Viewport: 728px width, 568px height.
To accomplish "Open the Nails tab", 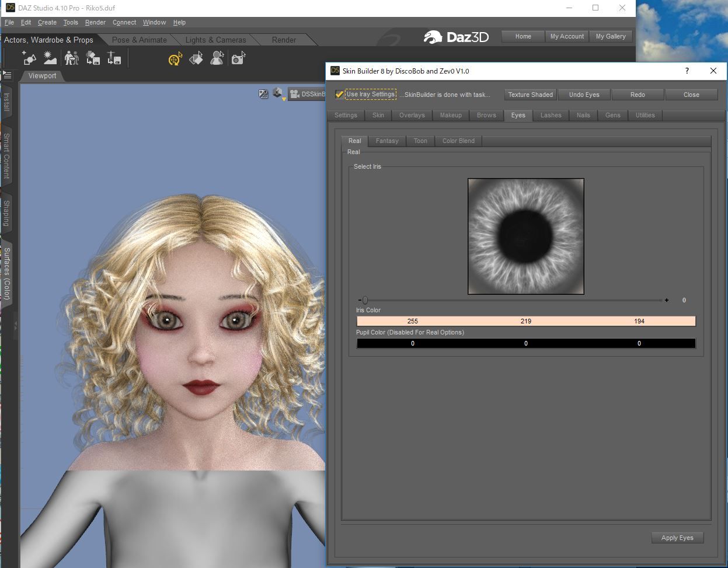I will 583,115.
